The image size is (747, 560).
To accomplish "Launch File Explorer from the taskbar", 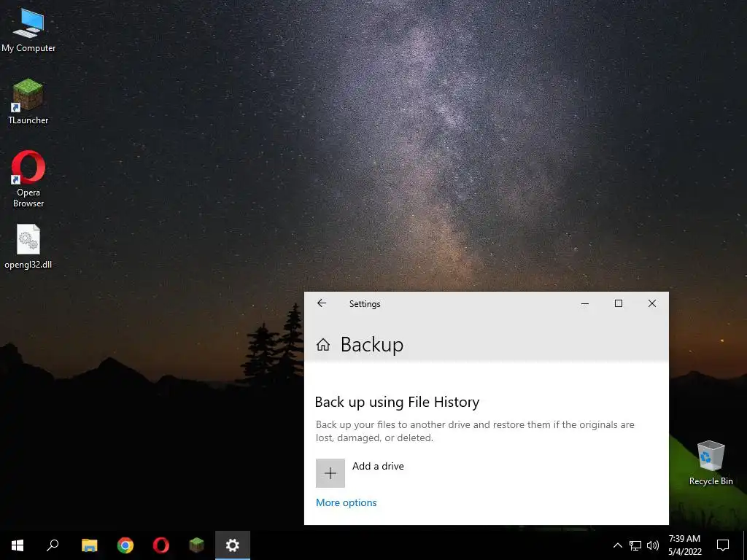I will [x=89, y=545].
